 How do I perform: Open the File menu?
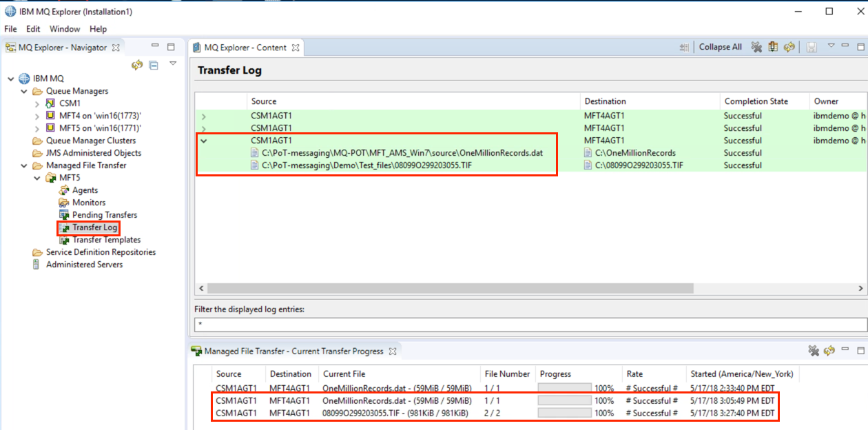click(10, 29)
